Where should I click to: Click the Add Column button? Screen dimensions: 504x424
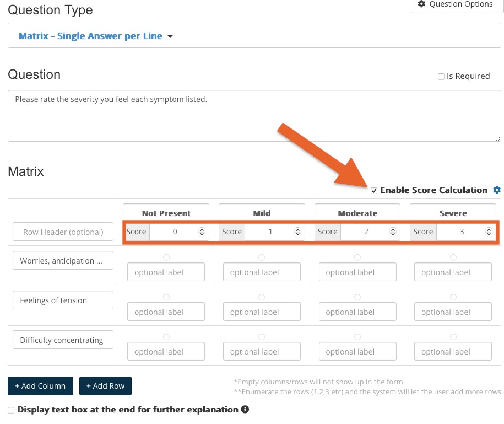pos(41,386)
